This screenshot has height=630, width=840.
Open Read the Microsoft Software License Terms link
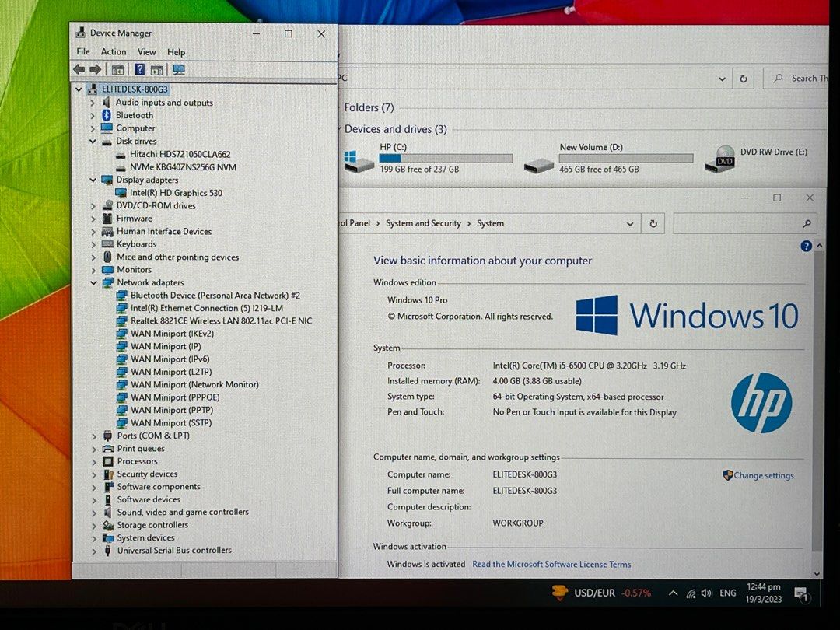coord(551,564)
